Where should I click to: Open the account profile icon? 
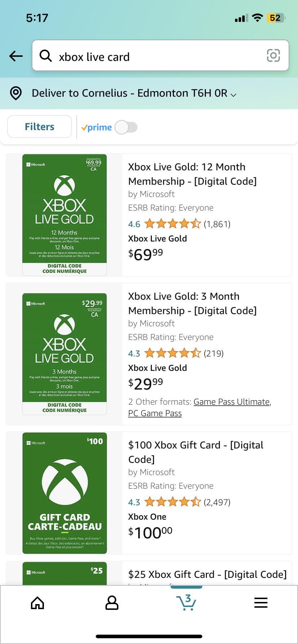pyautogui.click(x=112, y=603)
